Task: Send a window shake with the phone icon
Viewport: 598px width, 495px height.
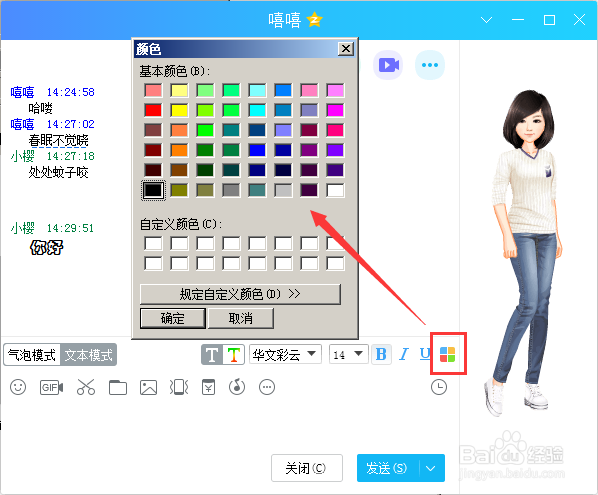Action: (x=179, y=387)
